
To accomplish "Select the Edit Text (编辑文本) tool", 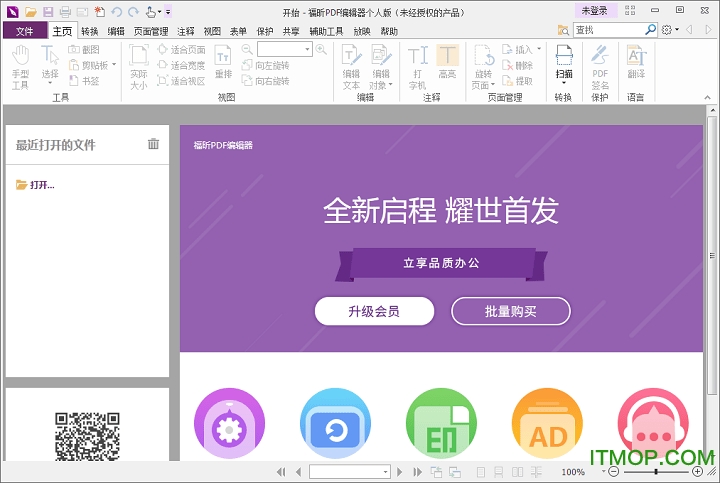I will (351, 67).
